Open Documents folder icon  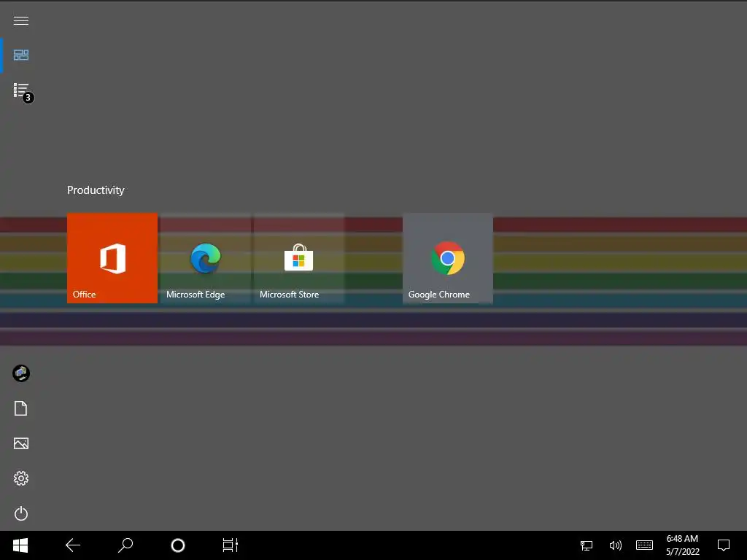(21, 408)
